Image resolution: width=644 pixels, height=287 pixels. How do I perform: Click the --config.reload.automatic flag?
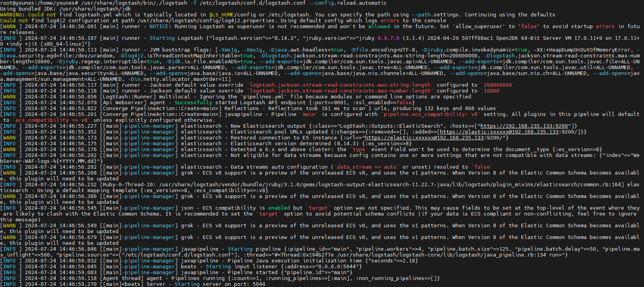[348, 3]
